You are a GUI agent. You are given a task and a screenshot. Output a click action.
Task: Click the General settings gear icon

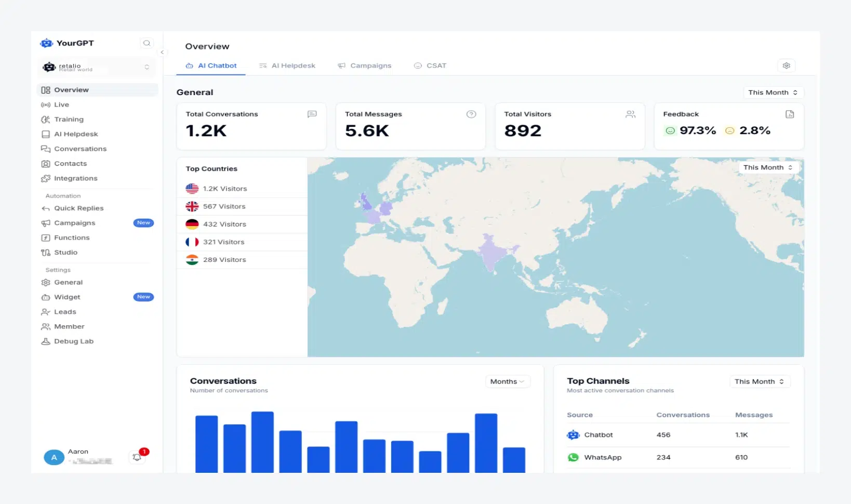click(46, 283)
